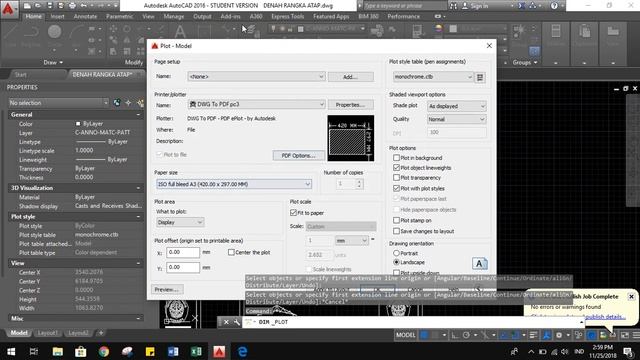Viewport: 640px width, 360px height.
Task: Open Printer/plotter Name dropdown
Action: (256, 104)
